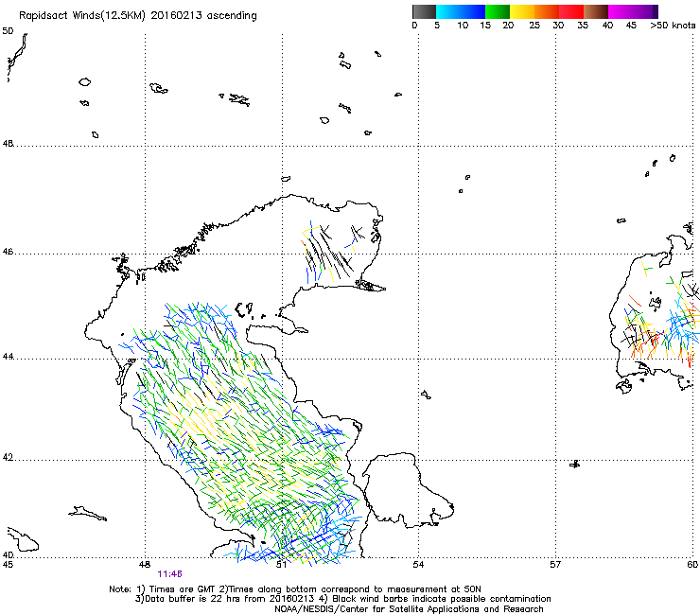Click the dark purple 45-50 knots legend swatch
700x615 pixels.
point(645,11)
